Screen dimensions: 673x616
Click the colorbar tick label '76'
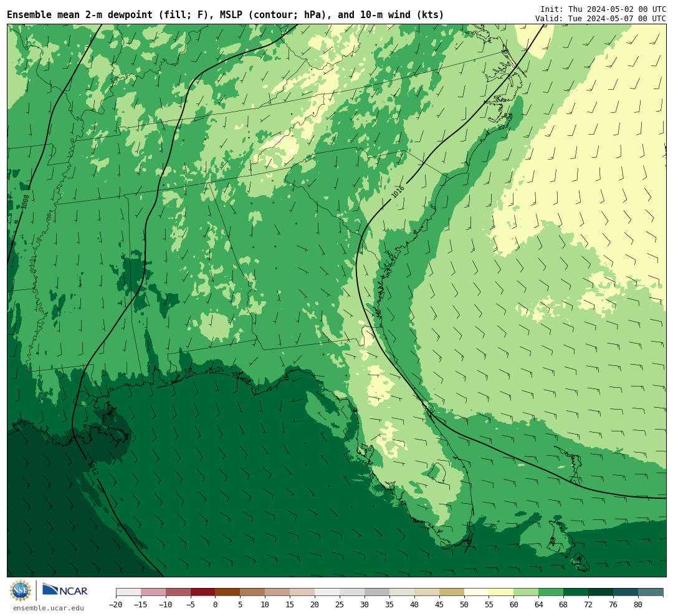[614, 604]
